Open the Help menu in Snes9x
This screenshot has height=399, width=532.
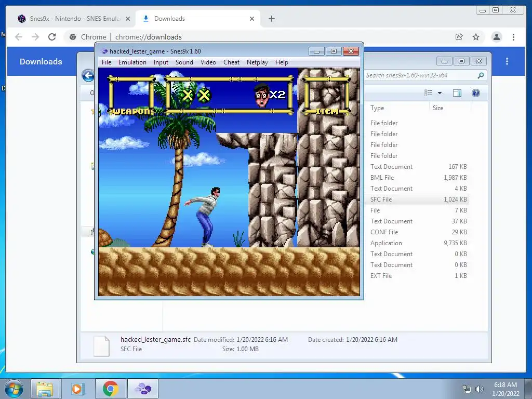(x=282, y=62)
